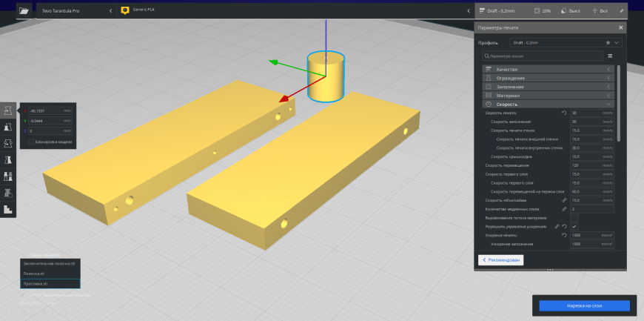Click the pencil edit icon in top bar
Screen dimensions: 644x321
[621, 11]
